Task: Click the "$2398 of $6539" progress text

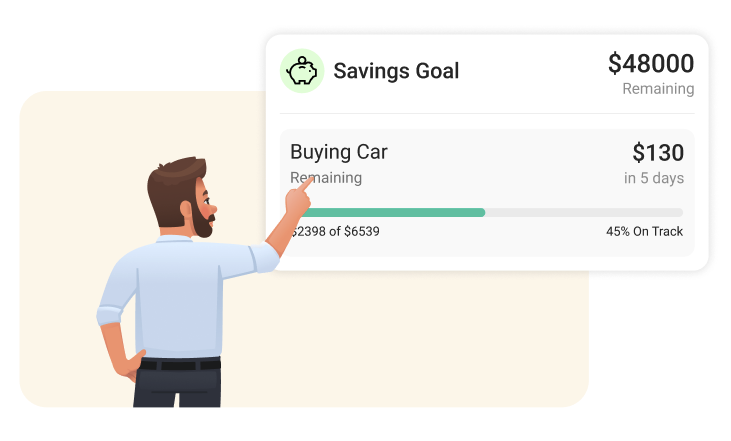Action: (337, 231)
